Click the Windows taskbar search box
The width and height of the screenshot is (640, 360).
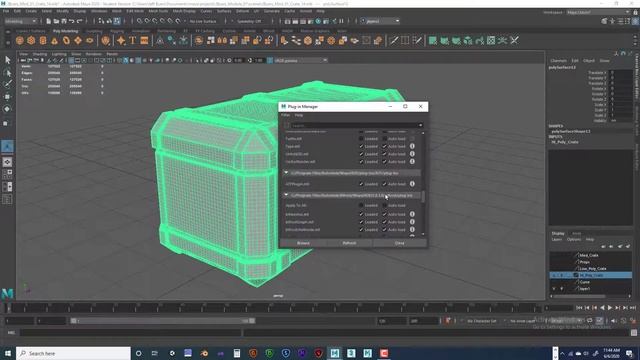point(73,353)
